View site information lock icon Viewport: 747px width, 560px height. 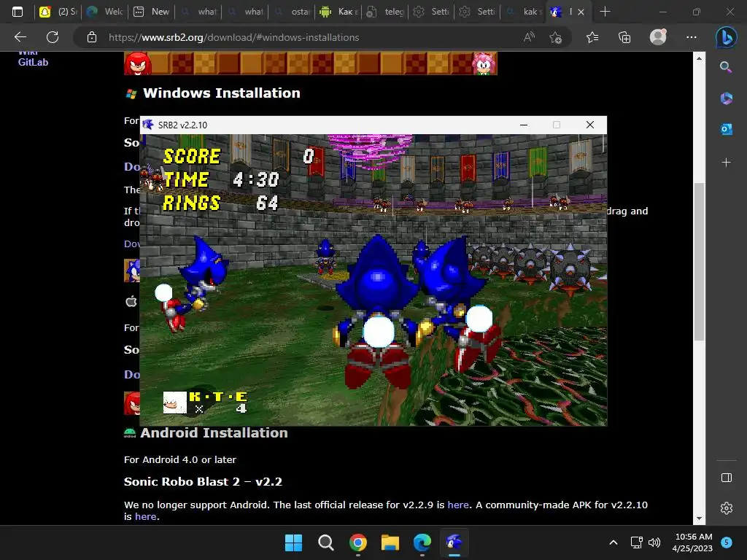tap(92, 37)
